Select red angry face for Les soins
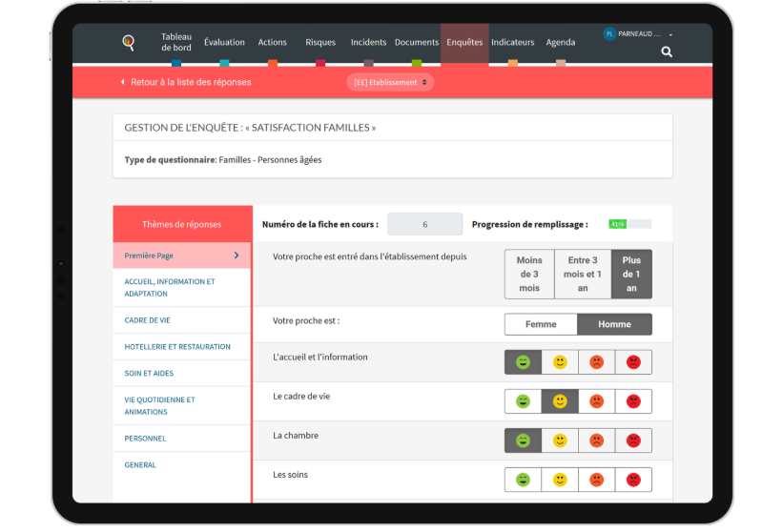762x532 pixels. point(633,480)
